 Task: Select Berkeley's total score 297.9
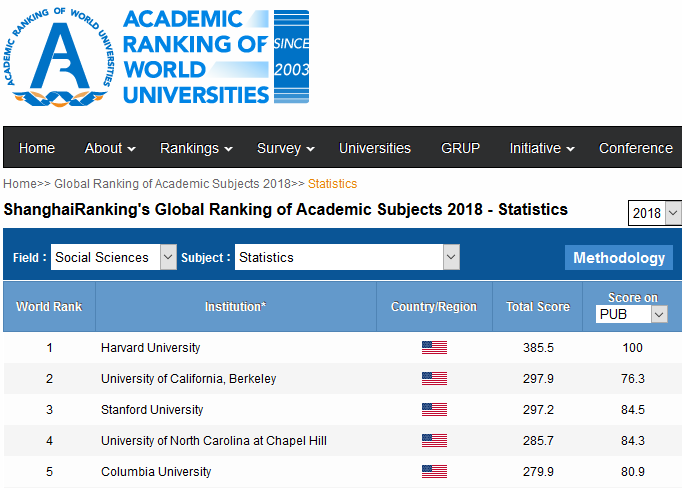538,378
